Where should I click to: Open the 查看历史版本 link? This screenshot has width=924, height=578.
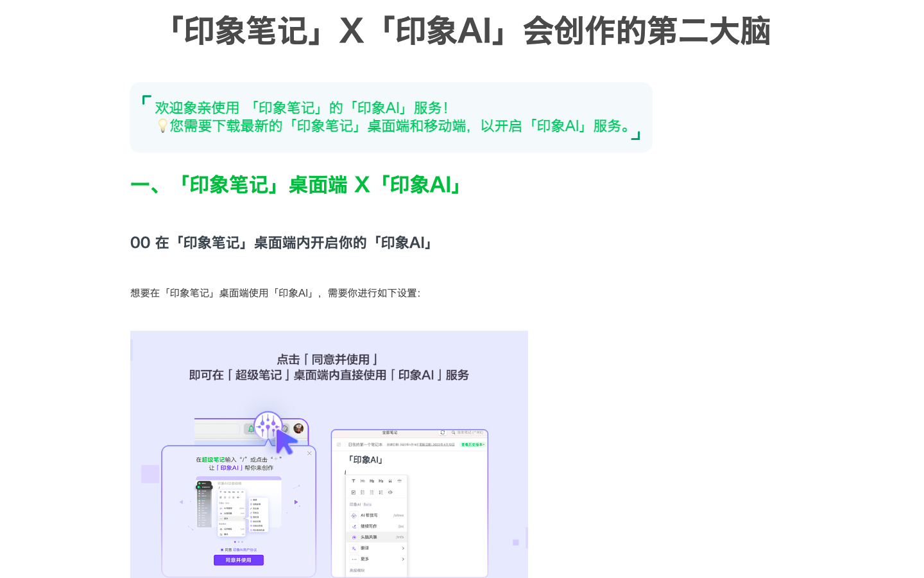click(472, 444)
